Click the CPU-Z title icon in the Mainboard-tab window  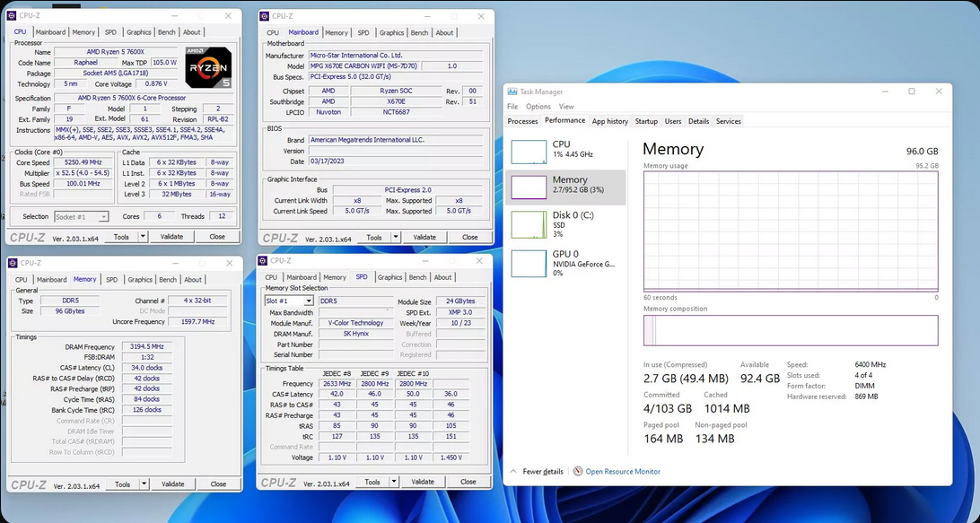click(x=265, y=15)
